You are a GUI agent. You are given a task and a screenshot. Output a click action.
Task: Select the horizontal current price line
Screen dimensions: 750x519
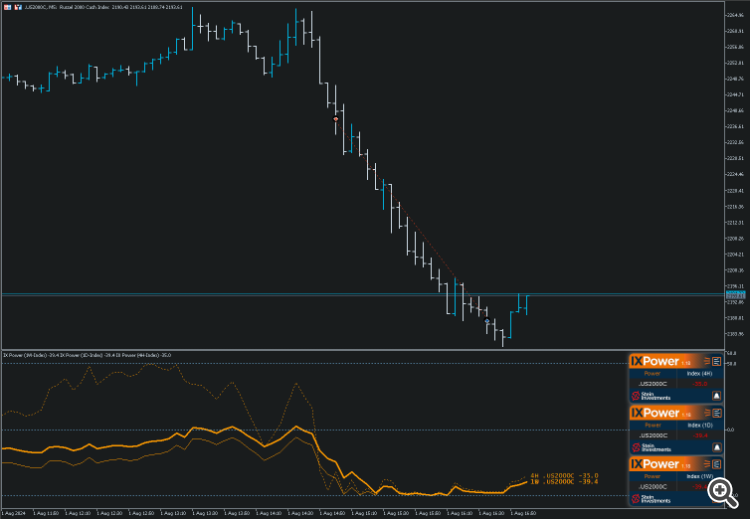[364, 294]
